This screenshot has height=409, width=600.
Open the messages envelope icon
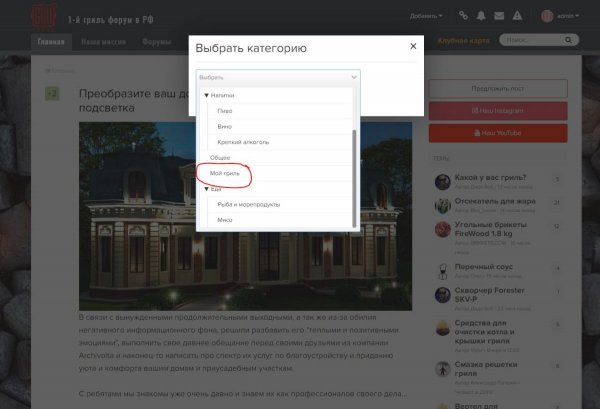coord(499,16)
